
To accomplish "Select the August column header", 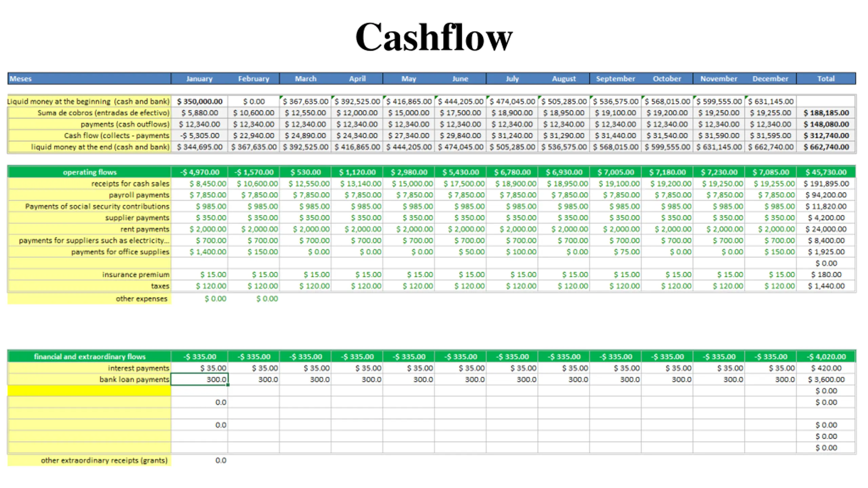I will pos(564,79).
